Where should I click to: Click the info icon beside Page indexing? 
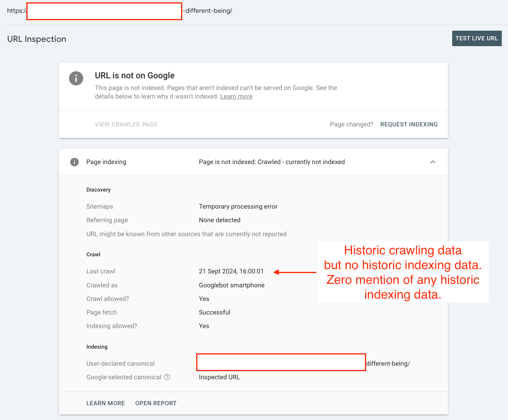[74, 162]
